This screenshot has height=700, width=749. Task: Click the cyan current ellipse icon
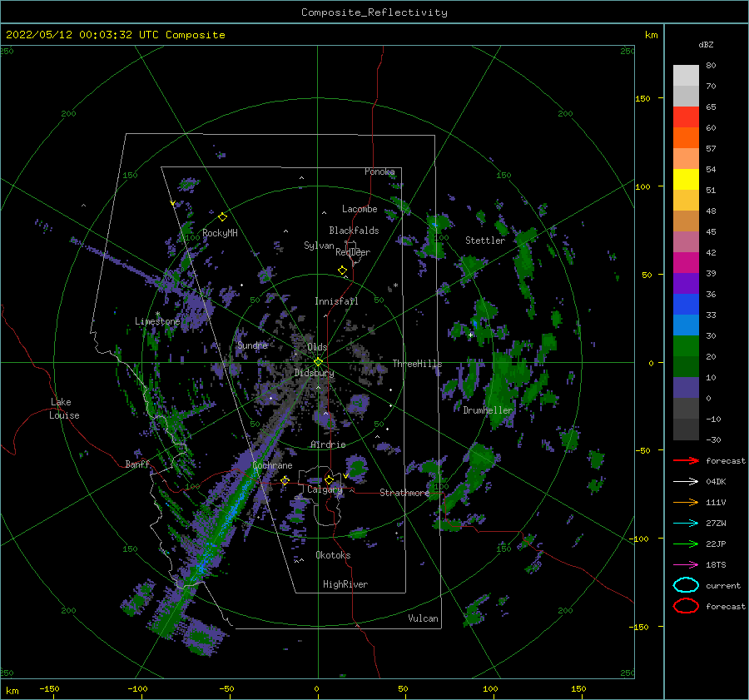[686, 585]
